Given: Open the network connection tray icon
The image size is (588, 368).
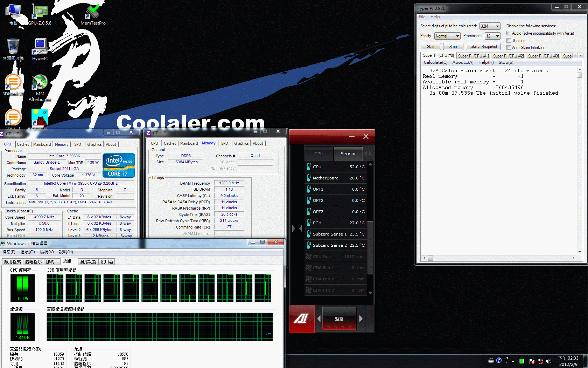Looking at the screenshot, I should point(540,361).
